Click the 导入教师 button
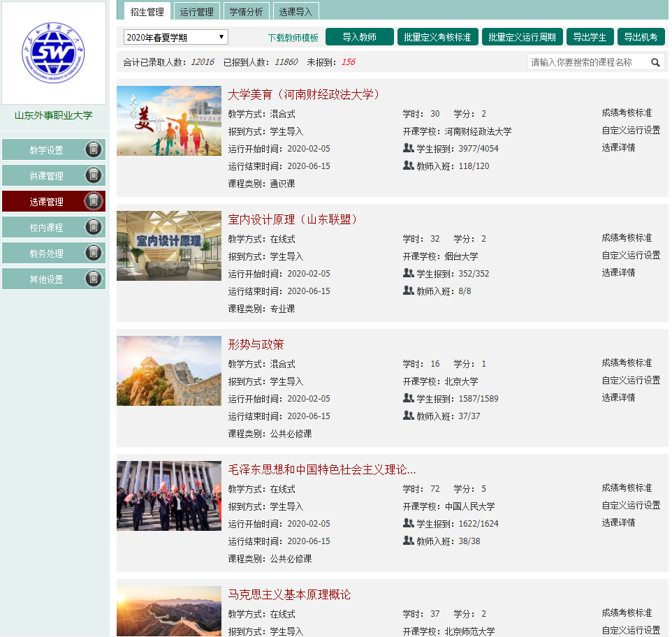Image resolution: width=672 pixels, height=637 pixels. pyautogui.click(x=360, y=37)
